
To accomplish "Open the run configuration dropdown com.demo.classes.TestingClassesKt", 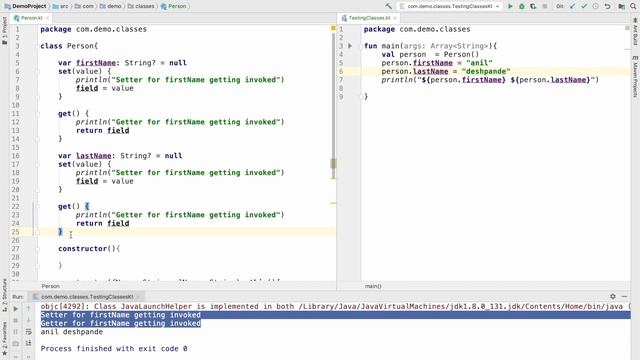I will (449, 6).
